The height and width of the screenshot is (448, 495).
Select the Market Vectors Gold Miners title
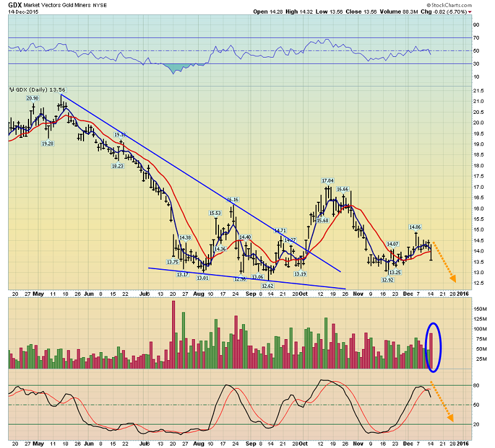[x=57, y=6]
